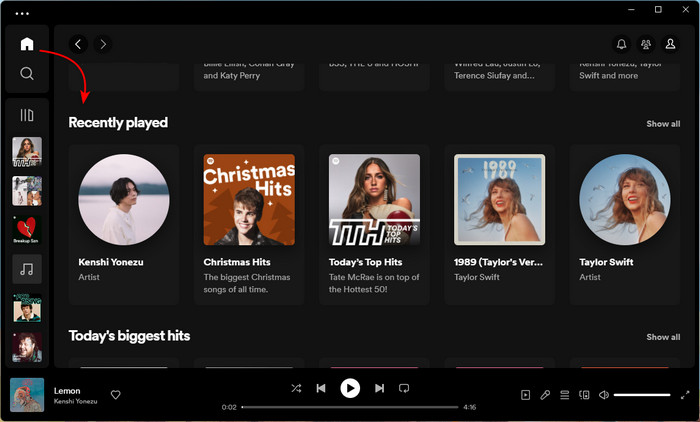Open Kenshi Yonezu from now playing bar
The height and width of the screenshot is (422, 700).
tap(75, 401)
